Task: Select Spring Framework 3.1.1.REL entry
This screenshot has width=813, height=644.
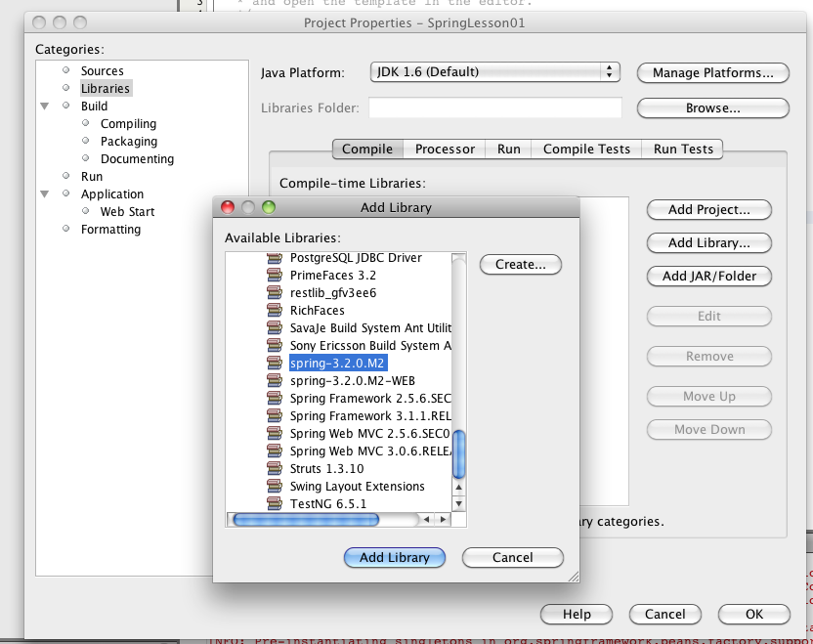Action: [x=370, y=416]
